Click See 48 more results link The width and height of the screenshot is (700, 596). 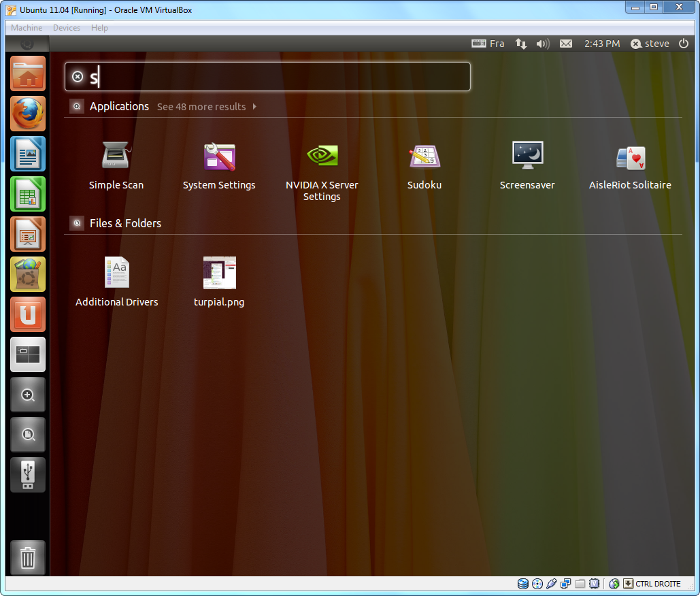[x=201, y=107]
